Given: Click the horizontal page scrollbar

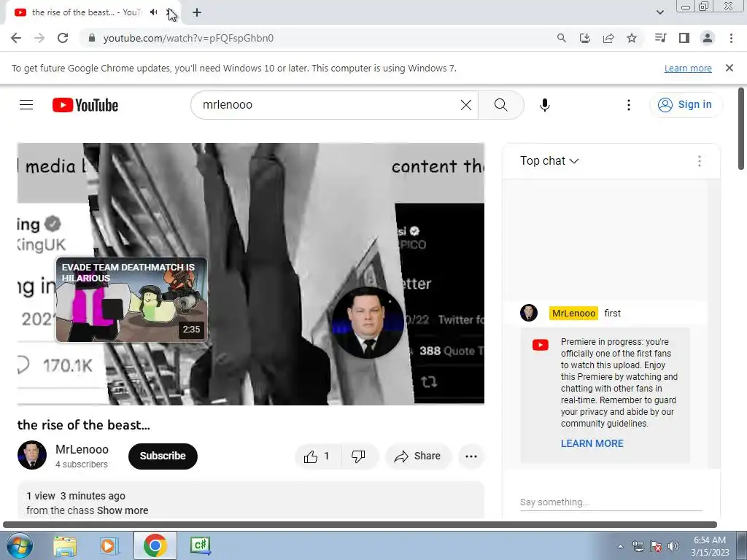Looking at the screenshot, I should (x=360, y=524).
